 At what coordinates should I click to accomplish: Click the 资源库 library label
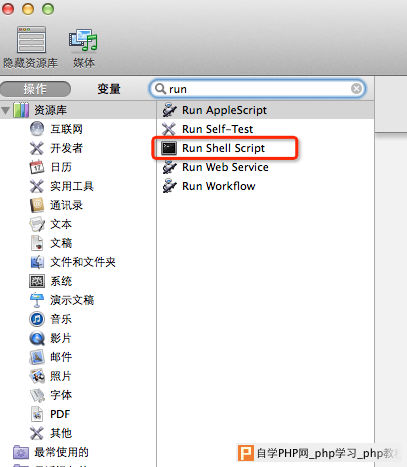[50, 110]
